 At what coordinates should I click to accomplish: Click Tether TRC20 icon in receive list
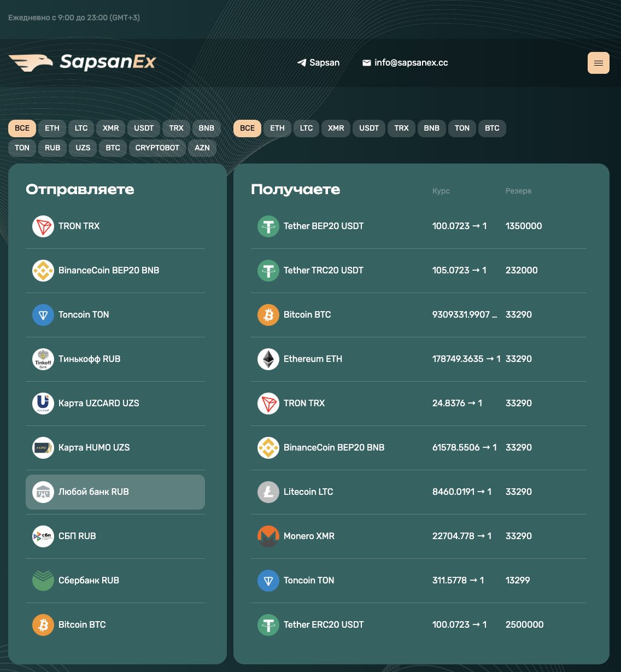pyautogui.click(x=268, y=271)
